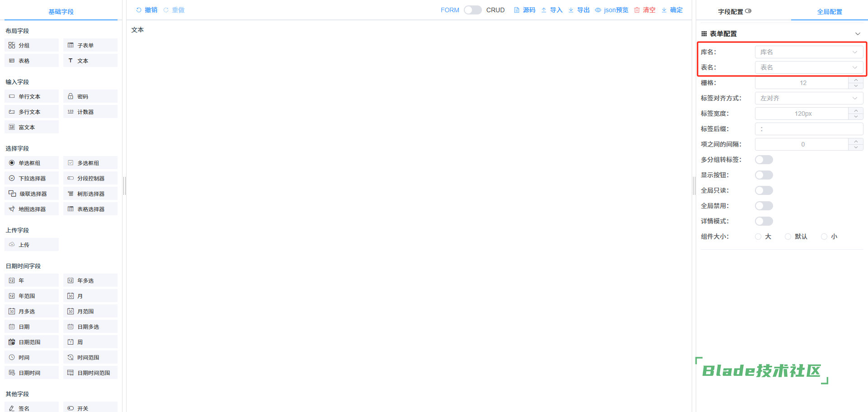Add the 富文本 rich text field
868x412 pixels.
coord(32,127)
